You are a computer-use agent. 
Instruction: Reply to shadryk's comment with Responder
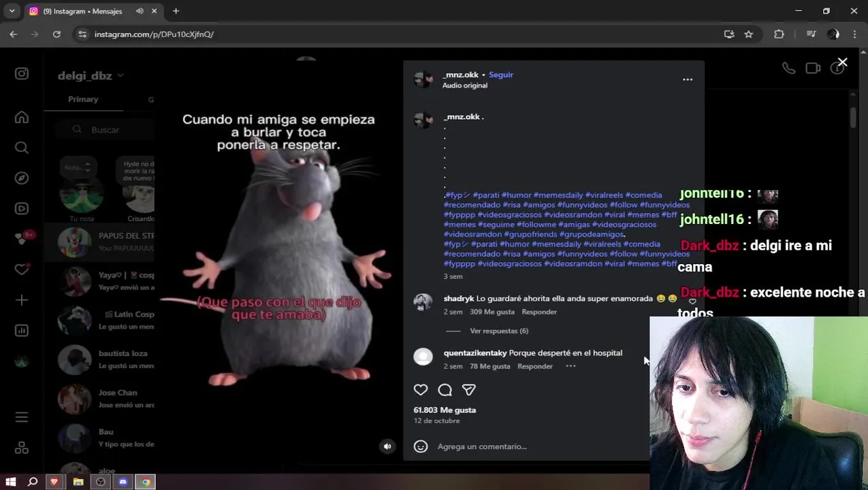tap(539, 312)
